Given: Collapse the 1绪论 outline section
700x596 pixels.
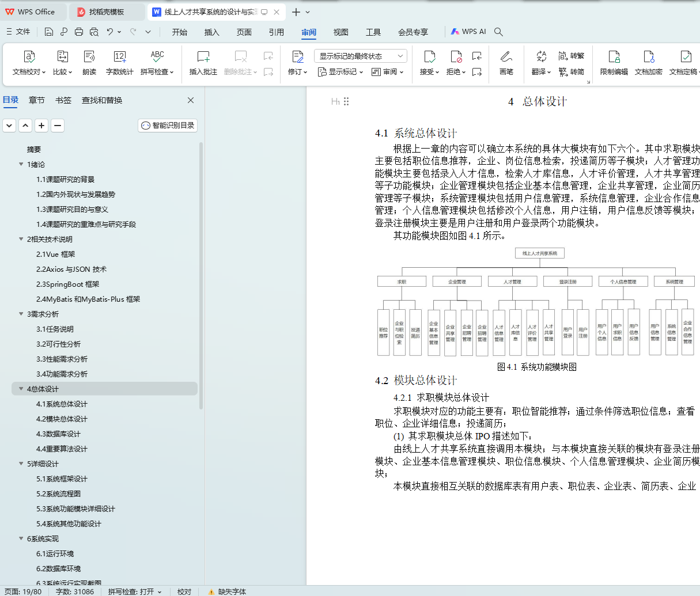Looking at the screenshot, I should 21,165.
